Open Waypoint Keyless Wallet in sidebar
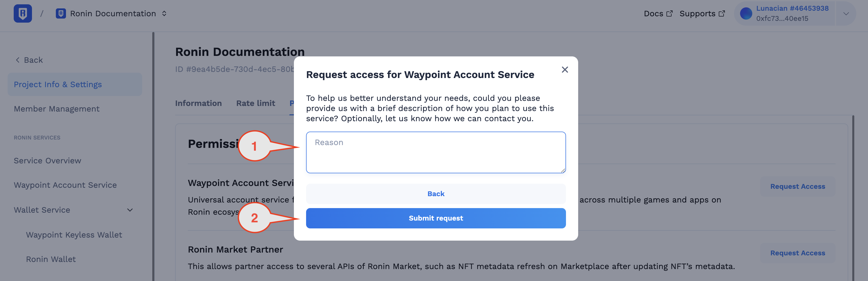Screen dimensions: 868x281 [74, 235]
